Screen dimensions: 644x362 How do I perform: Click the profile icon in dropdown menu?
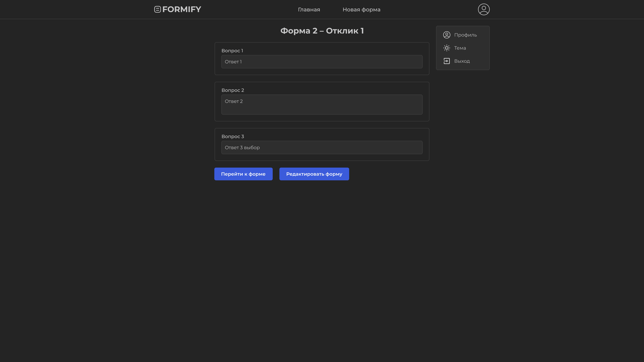coord(446,35)
